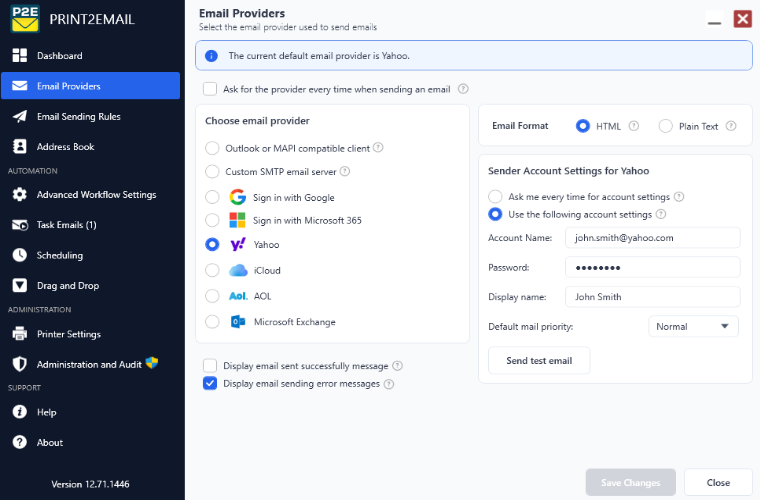Click the Password field
Image resolution: width=760 pixels, height=500 pixels.
click(x=652, y=267)
